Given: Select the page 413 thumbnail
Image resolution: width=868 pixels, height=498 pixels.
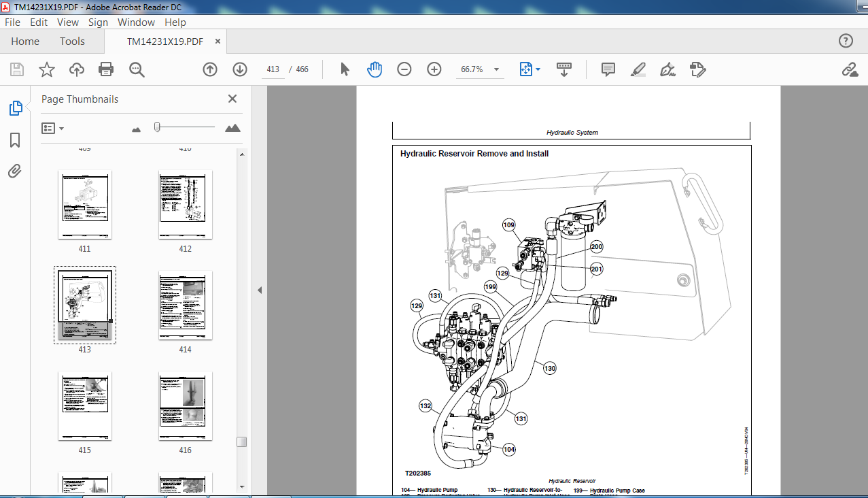Looking at the screenshot, I should (x=84, y=305).
